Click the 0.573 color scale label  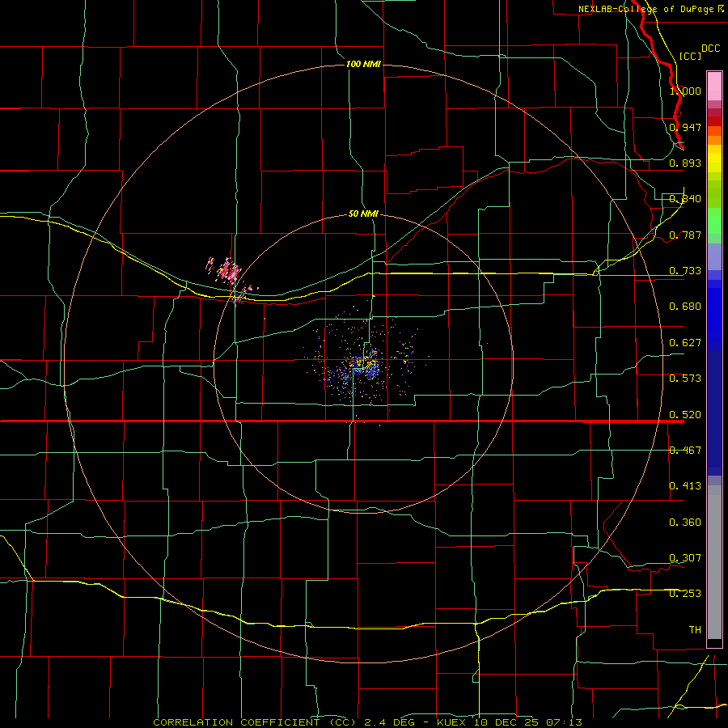coord(685,379)
